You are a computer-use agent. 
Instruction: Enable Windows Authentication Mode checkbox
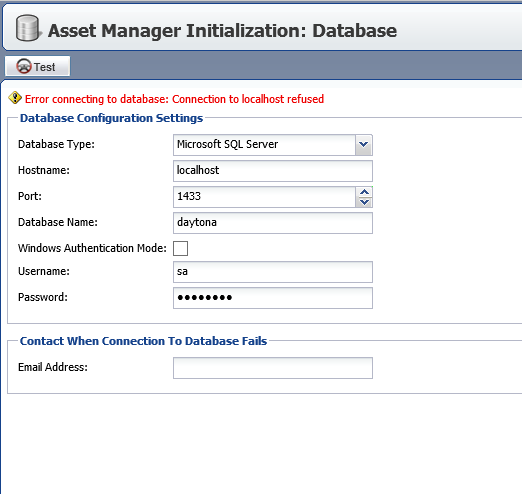[180, 248]
